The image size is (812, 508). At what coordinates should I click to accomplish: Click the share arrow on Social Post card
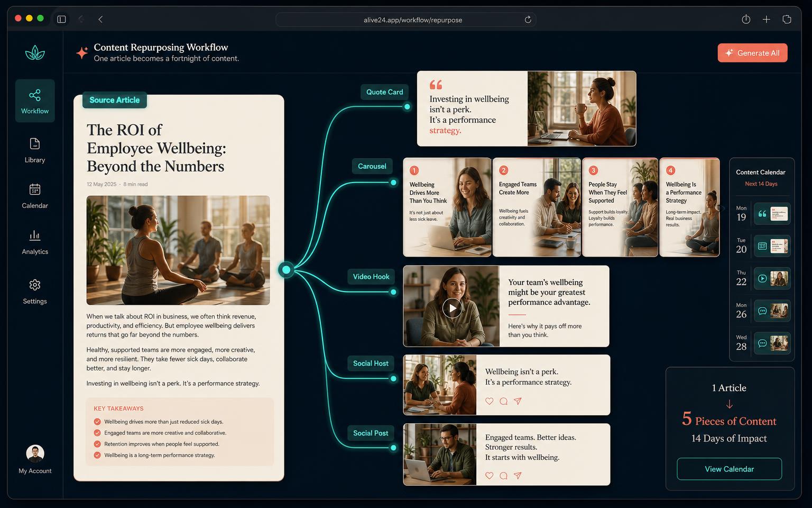point(518,476)
